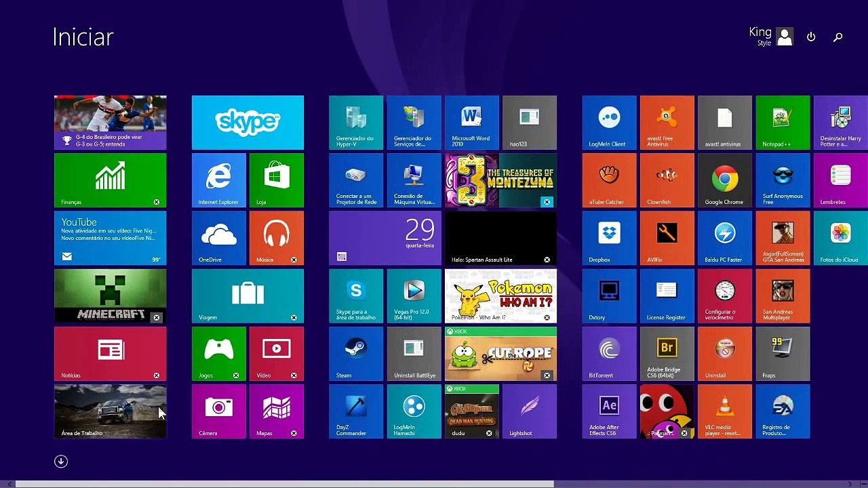Launch Microsoft Word 2010
This screenshot has width=868, height=488.
(x=472, y=123)
